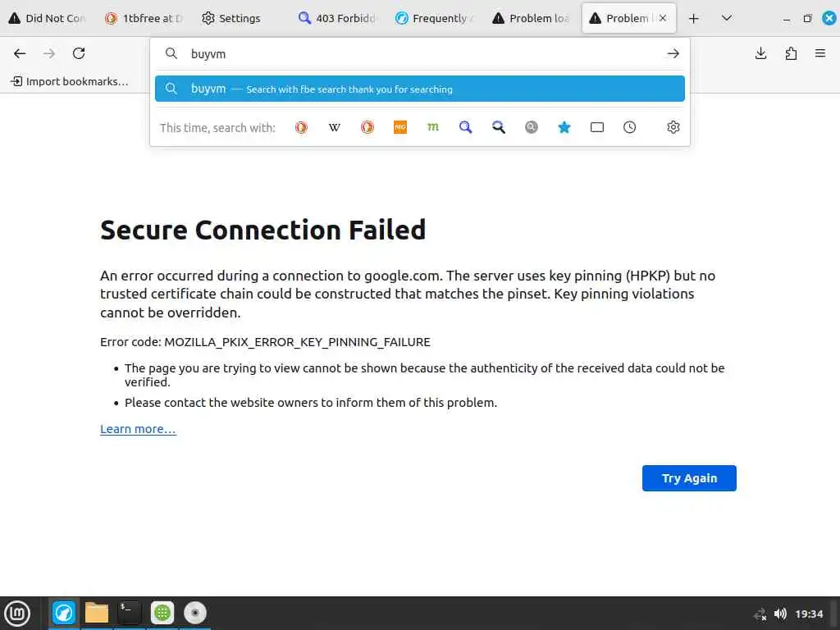Screen dimensions: 840x630
Task: Search with Wikipedia one-off engine icon
Action: click(335, 127)
